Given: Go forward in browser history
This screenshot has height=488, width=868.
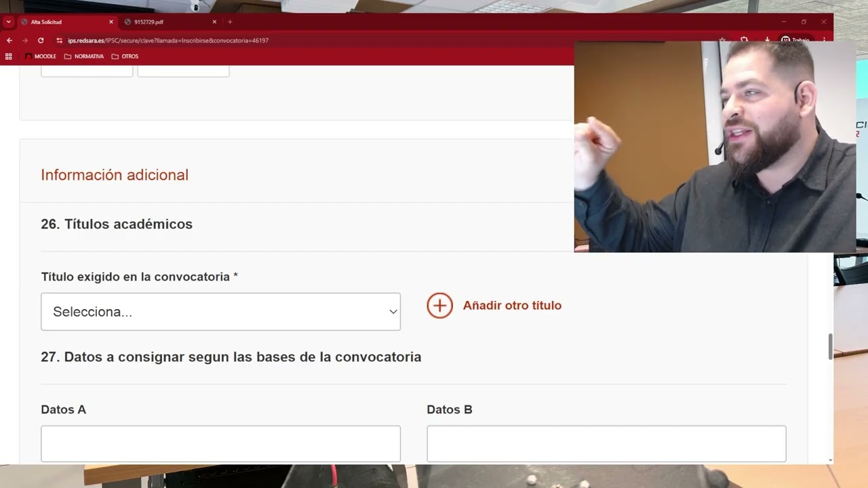Looking at the screenshot, I should click(25, 41).
